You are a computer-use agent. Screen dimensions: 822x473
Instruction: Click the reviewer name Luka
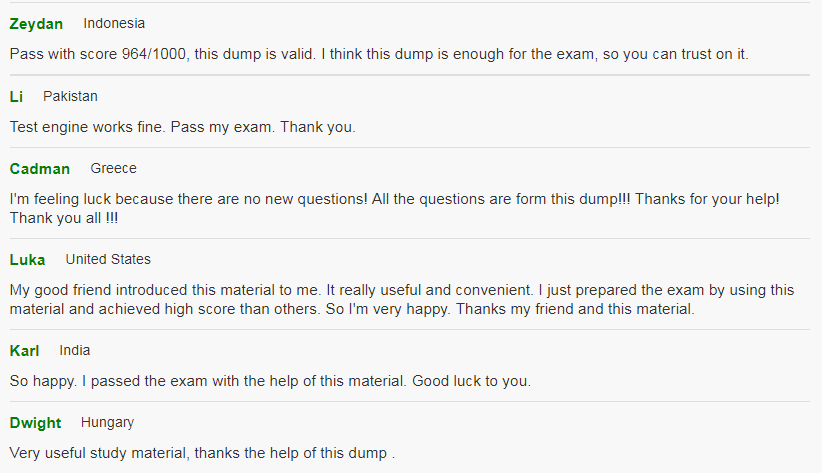pyautogui.click(x=27, y=260)
